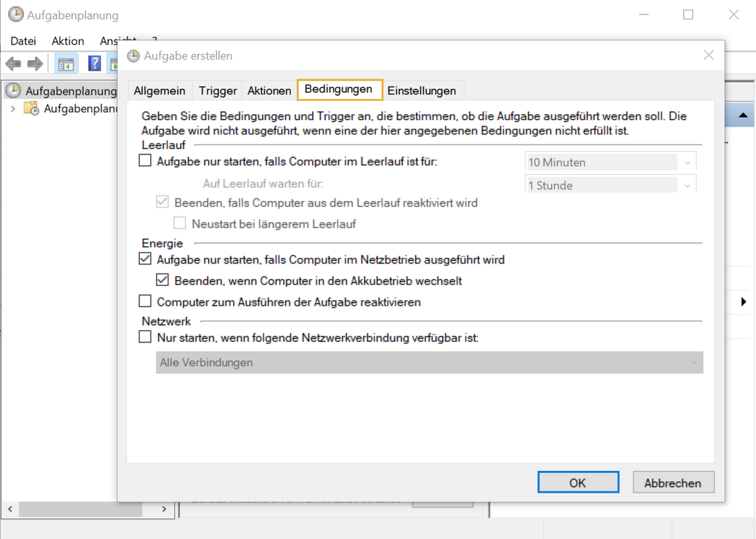Screen dimensions: 756x539
Task: Check 'Nur starten, wenn folgende Netzwerkverbindung verfügbar ist'
Action: click(145, 336)
